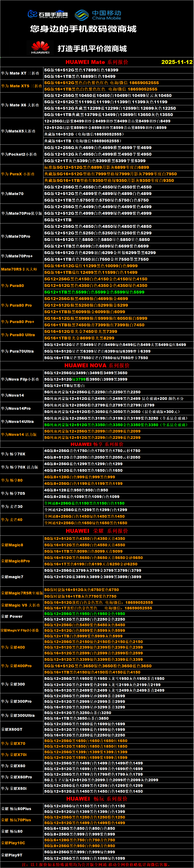Pick the 华为Nova14Ultra model cell
194x868 pixels.
[x=17, y=422]
